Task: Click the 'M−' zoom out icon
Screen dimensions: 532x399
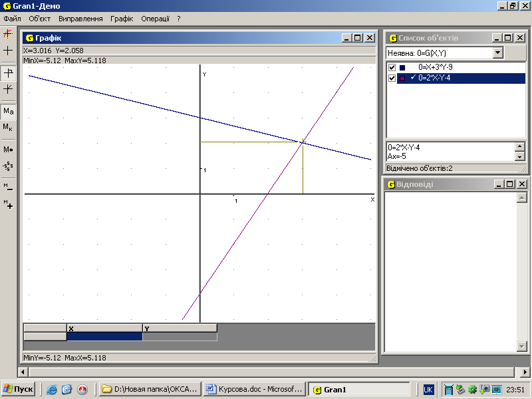Action: tap(8, 187)
